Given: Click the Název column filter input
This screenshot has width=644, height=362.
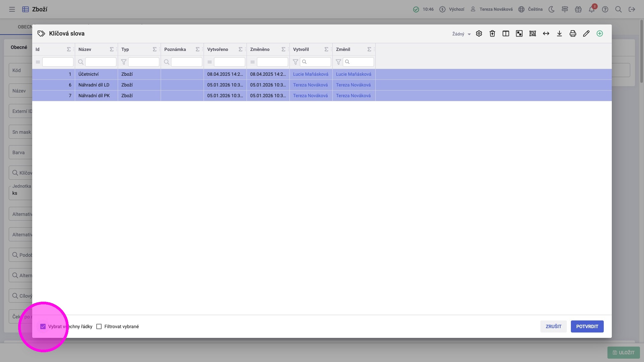Looking at the screenshot, I should click(101, 62).
